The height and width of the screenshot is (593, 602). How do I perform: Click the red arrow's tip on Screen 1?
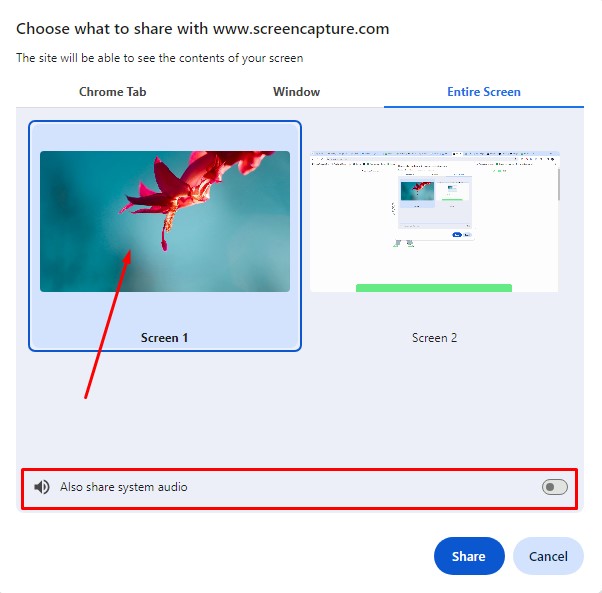tap(128, 254)
